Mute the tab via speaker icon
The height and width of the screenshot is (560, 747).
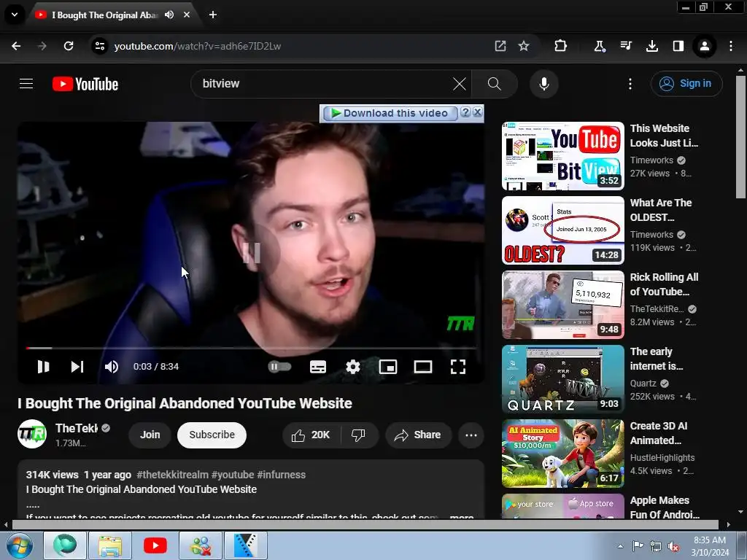click(169, 15)
